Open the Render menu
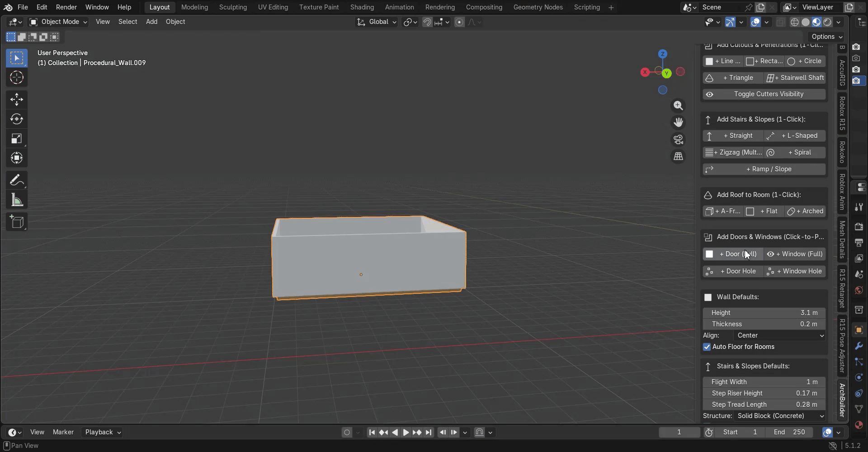This screenshot has height=452, width=868. click(x=66, y=7)
